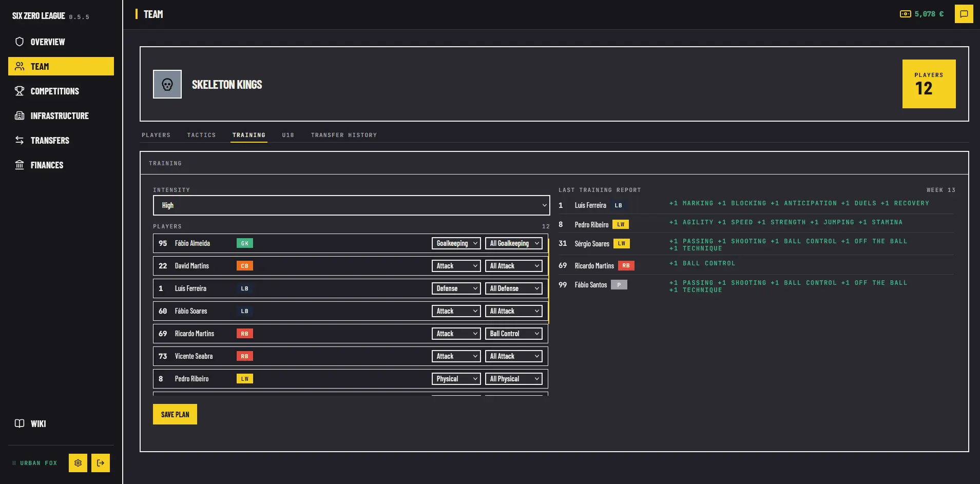Click the Save Plan button

click(x=175, y=414)
